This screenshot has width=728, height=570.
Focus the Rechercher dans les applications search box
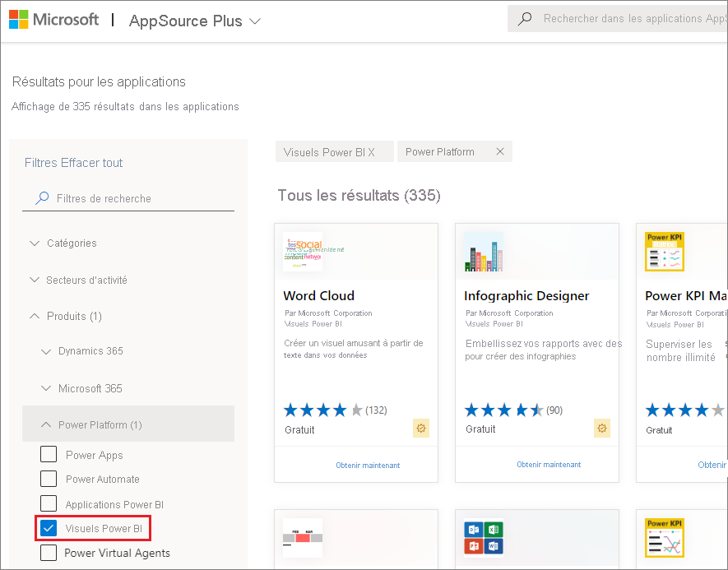619,19
